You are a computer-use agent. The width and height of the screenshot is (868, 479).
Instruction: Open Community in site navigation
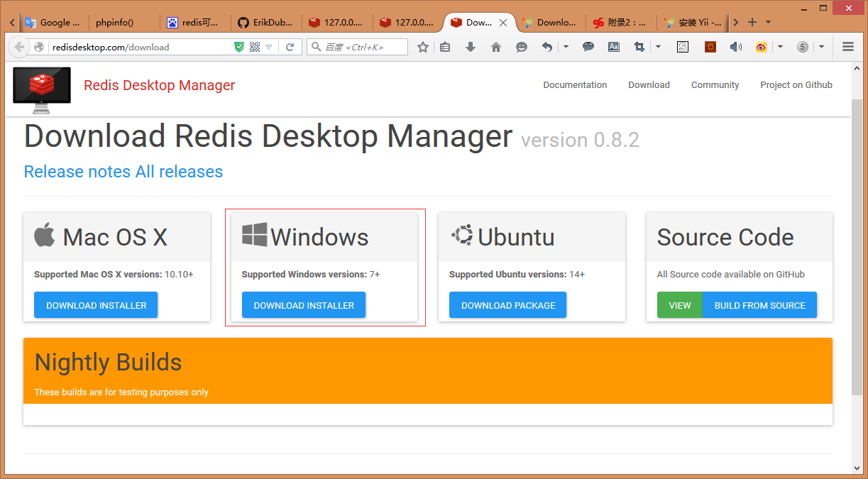[x=715, y=84]
